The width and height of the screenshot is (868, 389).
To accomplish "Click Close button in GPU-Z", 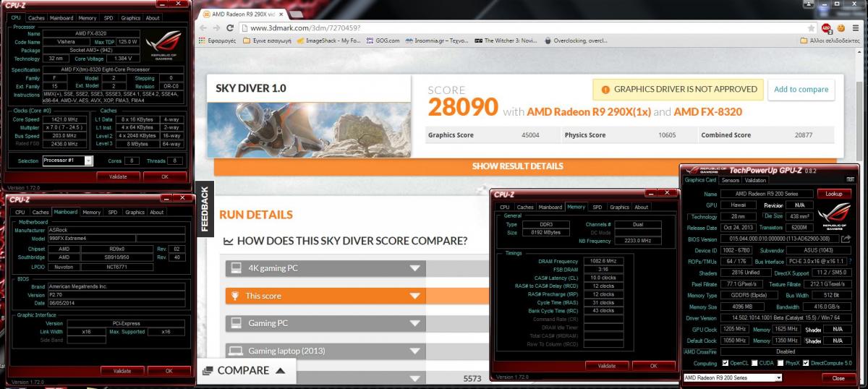I will (x=838, y=377).
